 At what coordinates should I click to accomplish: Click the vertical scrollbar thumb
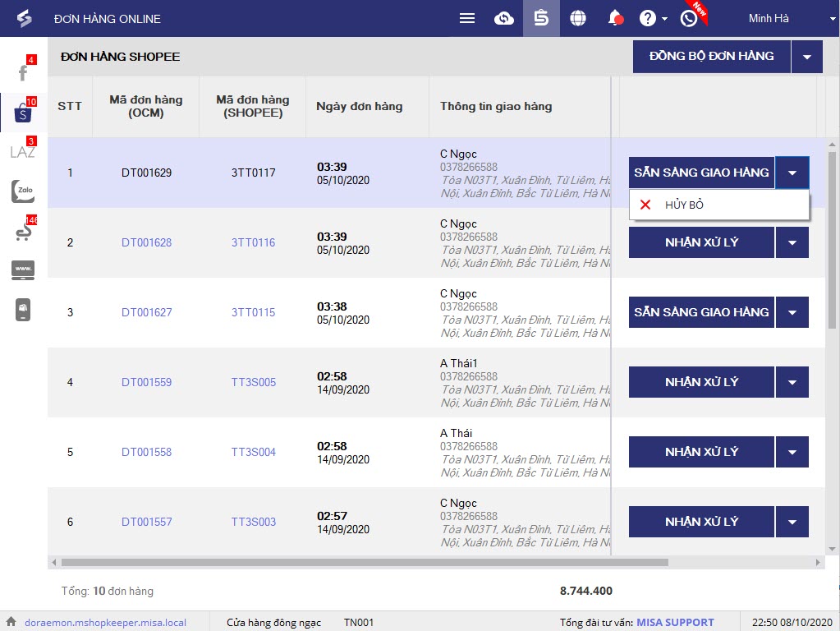tap(832, 240)
